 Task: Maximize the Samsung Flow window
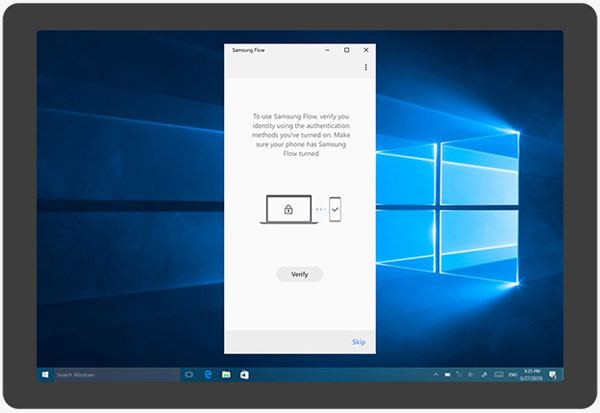(346, 50)
